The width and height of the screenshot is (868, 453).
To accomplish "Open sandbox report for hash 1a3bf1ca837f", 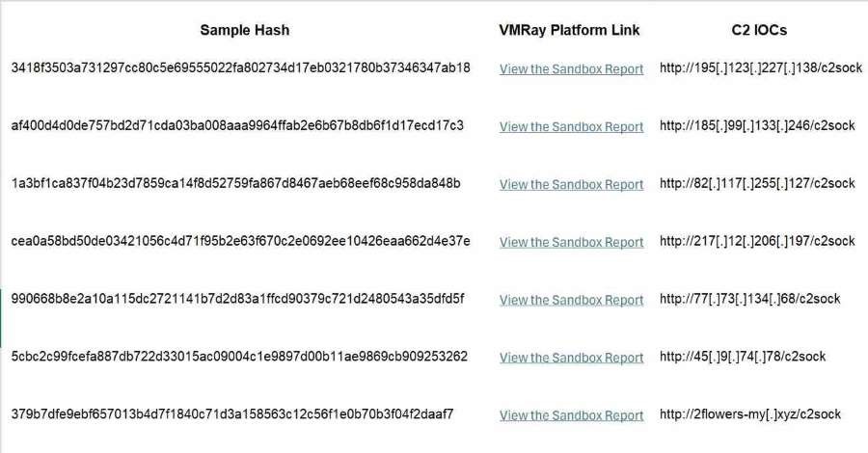I will click(571, 185).
